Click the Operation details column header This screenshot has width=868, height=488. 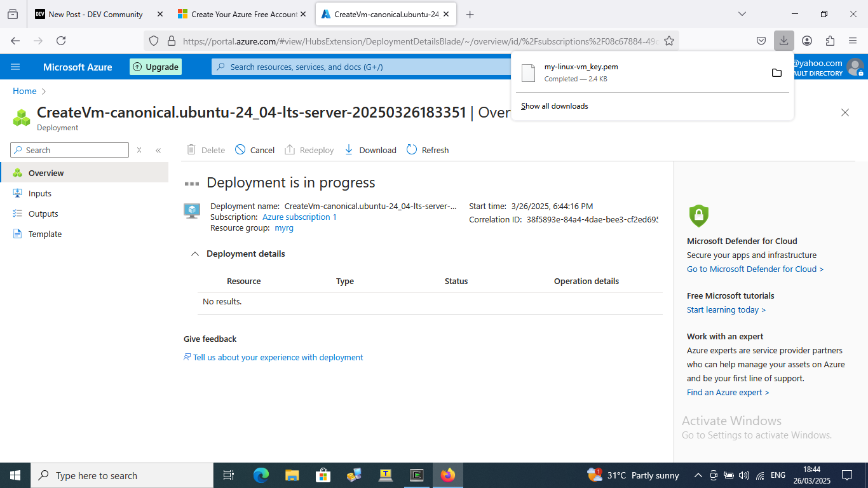click(587, 281)
